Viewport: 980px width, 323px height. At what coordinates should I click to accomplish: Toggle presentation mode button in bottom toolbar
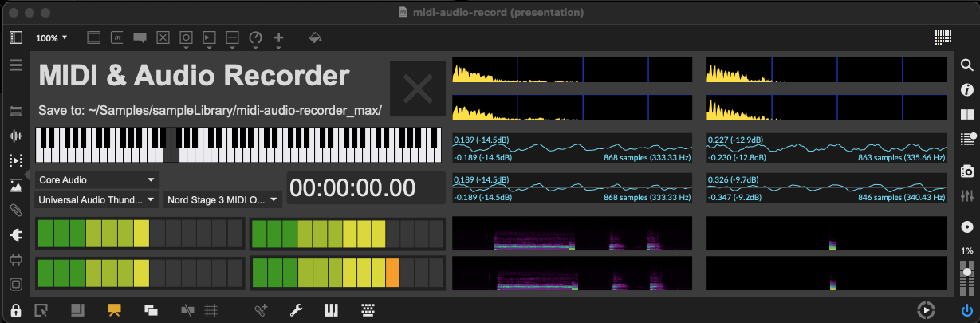(114, 310)
